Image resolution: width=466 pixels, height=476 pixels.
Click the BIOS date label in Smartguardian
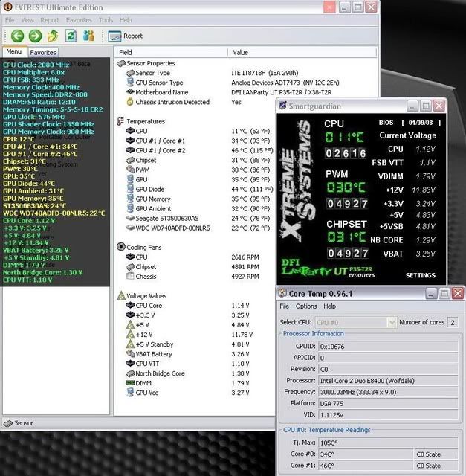(x=410, y=123)
